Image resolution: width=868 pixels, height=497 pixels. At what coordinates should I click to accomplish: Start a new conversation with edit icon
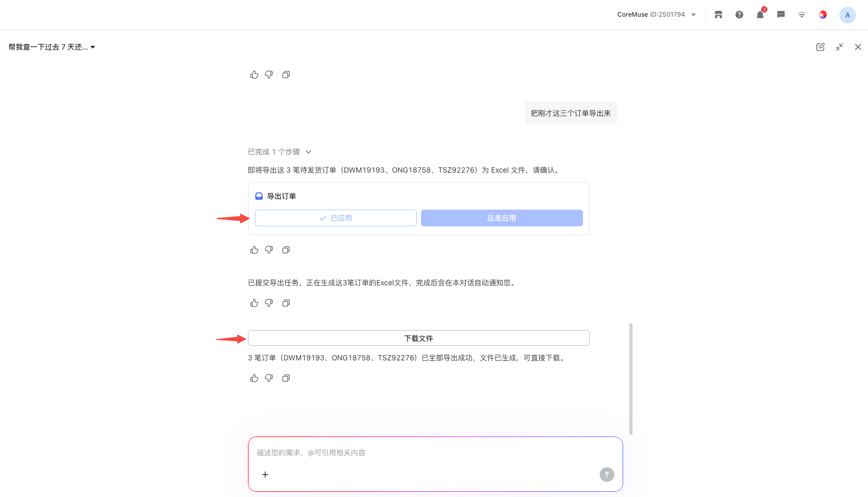pos(821,47)
